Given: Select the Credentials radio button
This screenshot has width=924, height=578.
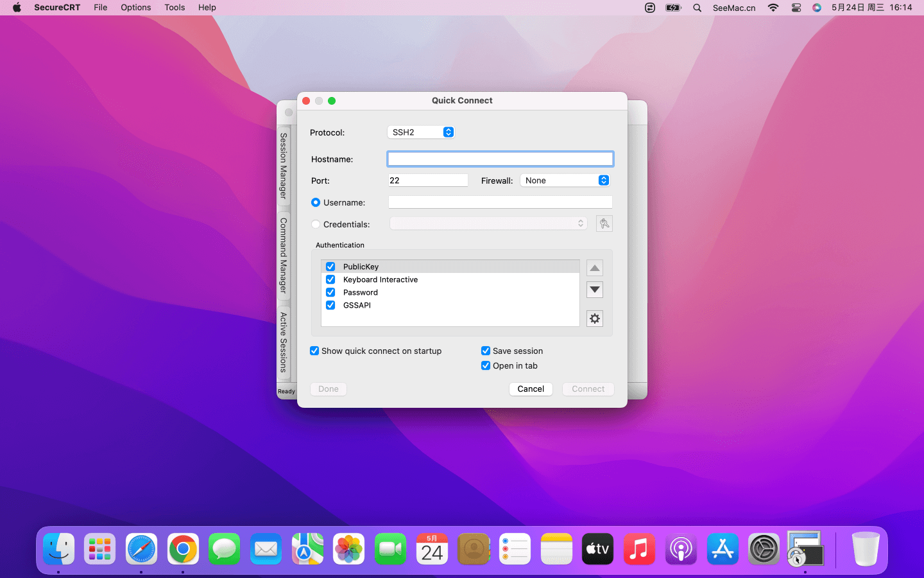Looking at the screenshot, I should point(316,224).
